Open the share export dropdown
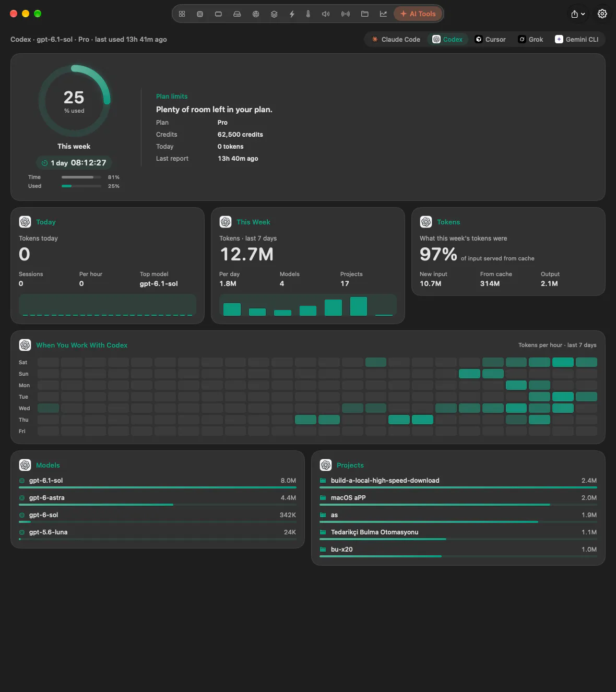Image resolution: width=616 pixels, height=692 pixels. point(578,14)
